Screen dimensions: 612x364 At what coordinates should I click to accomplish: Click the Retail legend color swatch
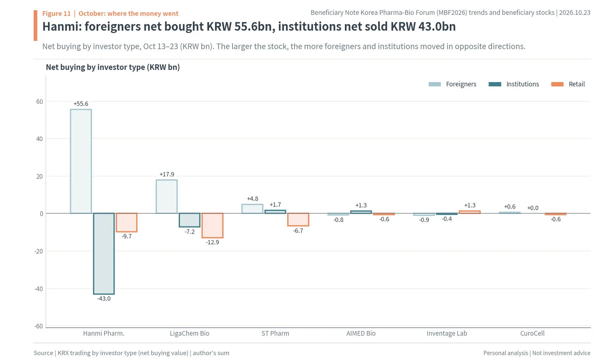point(557,84)
